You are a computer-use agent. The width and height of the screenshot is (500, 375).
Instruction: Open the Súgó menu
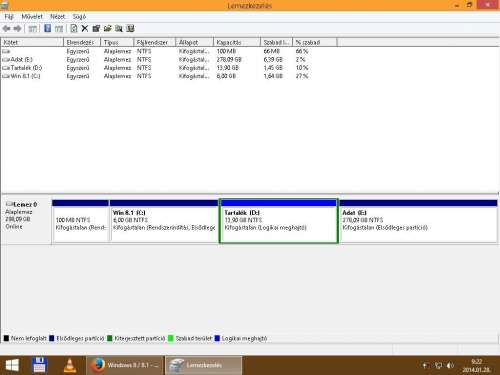click(x=79, y=16)
